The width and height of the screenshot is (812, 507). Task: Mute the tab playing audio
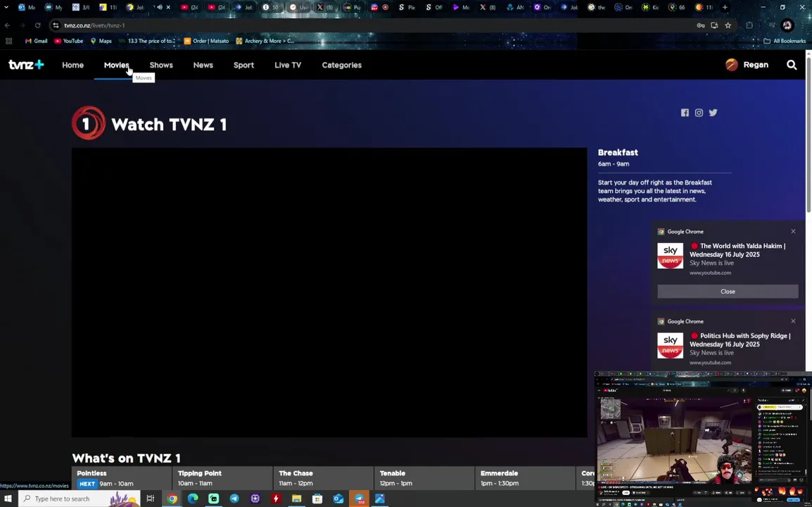[x=160, y=7]
